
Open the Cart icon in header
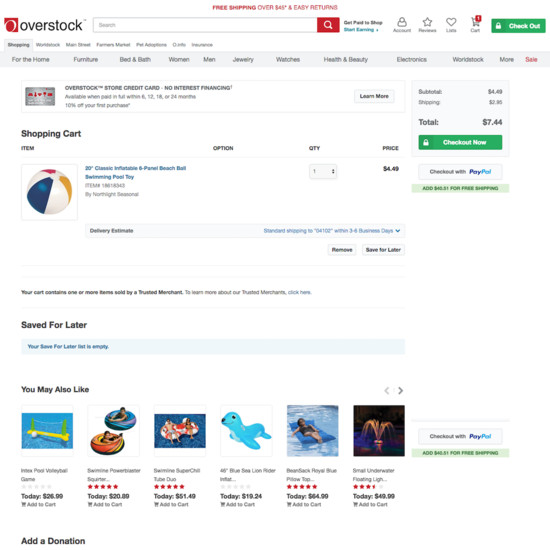pyautogui.click(x=475, y=24)
